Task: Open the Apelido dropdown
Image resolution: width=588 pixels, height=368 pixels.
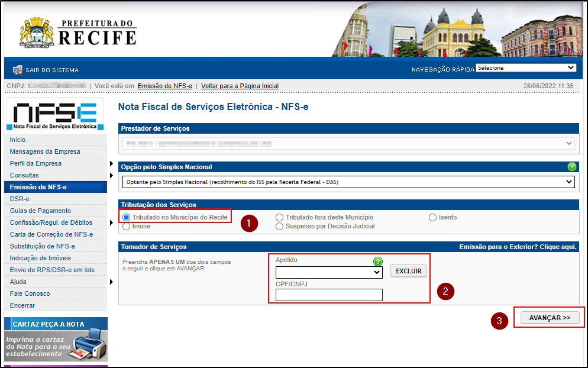Action: (x=329, y=272)
